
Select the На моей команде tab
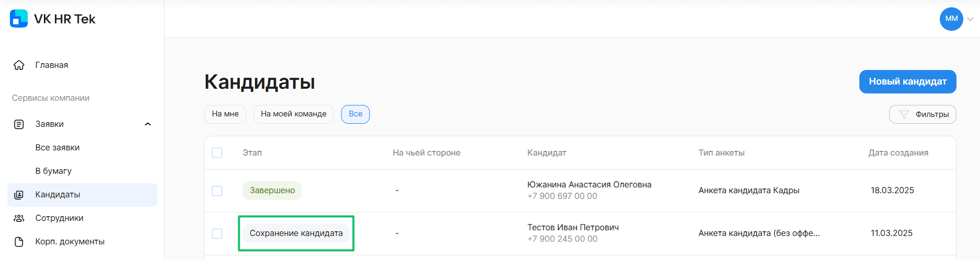coord(294,114)
